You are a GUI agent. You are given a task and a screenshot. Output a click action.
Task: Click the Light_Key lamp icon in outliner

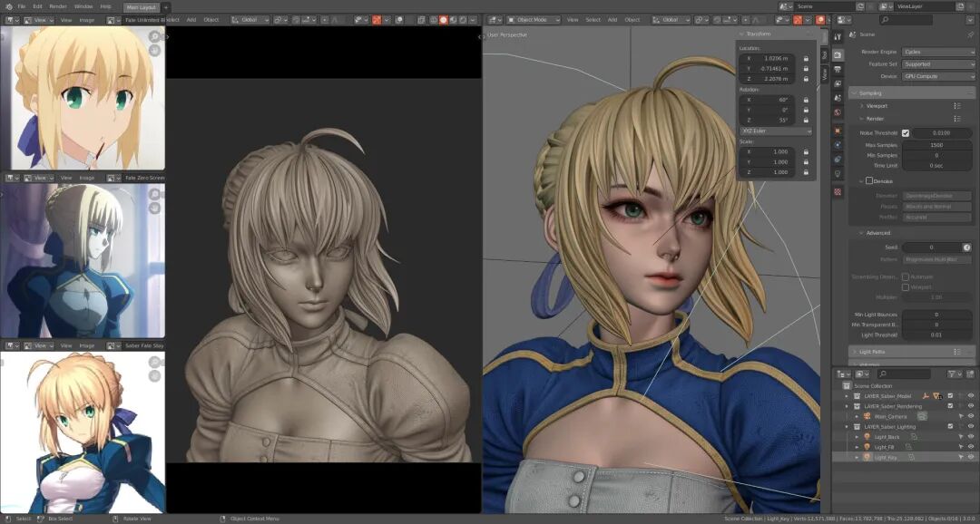pyautogui.click(x=867, y=457)
